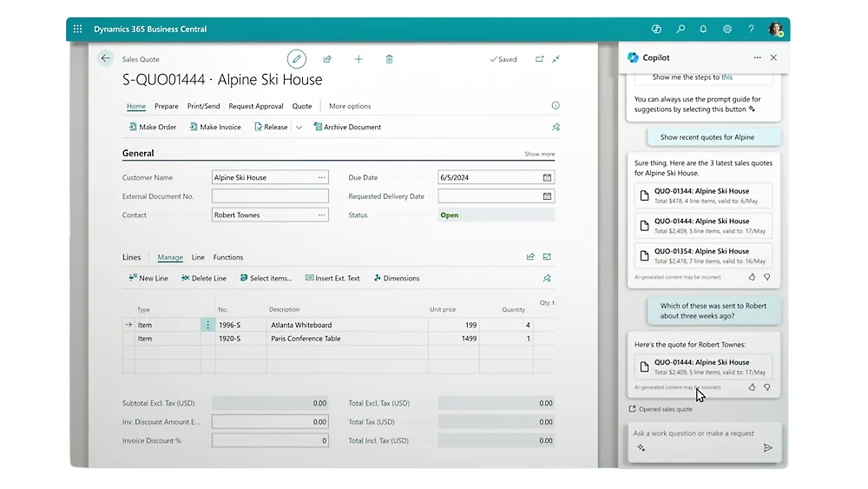Show the info icon on the ribbon row
This screenshot has height=489, width=868.
(x=556, y=105)
